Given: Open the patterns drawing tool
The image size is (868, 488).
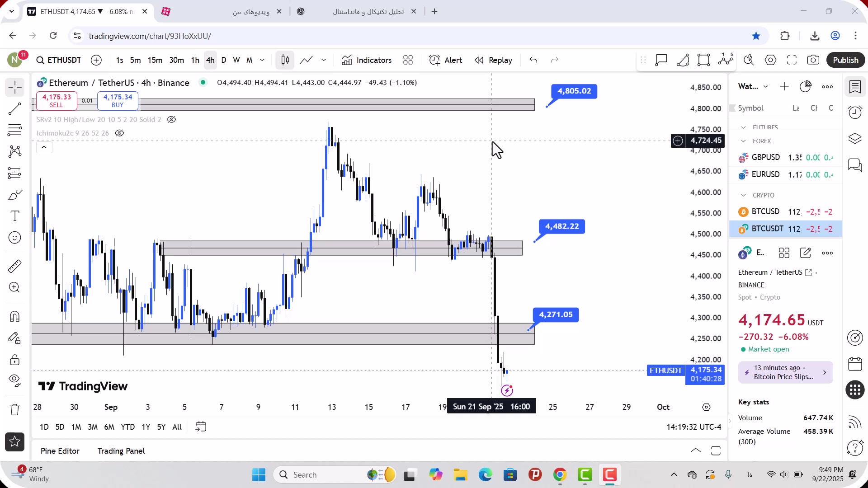Looking at the screenshot, I should pyautogui.click(x=15, y=151).
